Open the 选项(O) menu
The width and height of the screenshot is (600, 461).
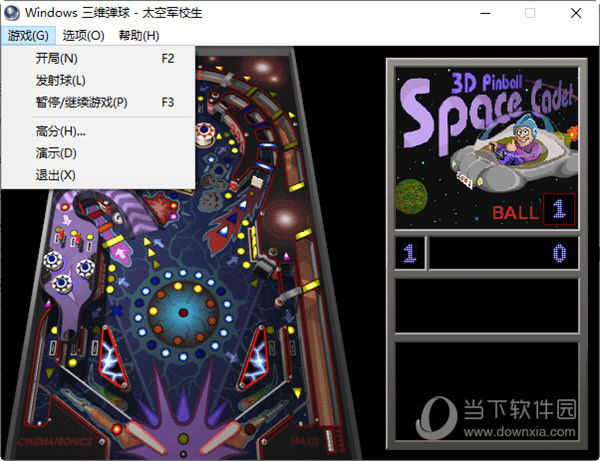(x=83, y=36)
